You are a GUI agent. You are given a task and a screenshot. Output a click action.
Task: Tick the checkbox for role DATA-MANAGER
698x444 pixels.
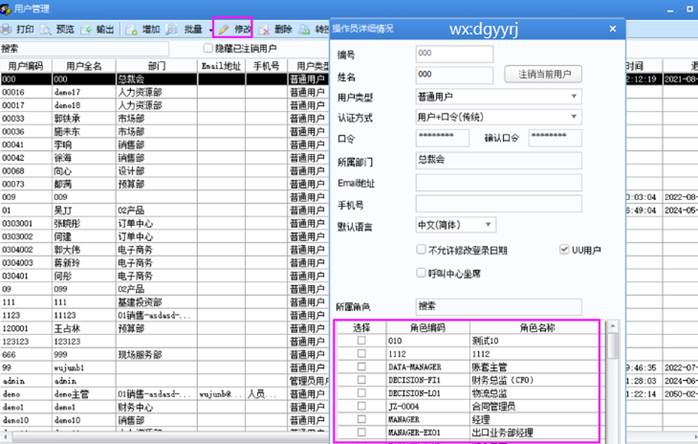360,368
